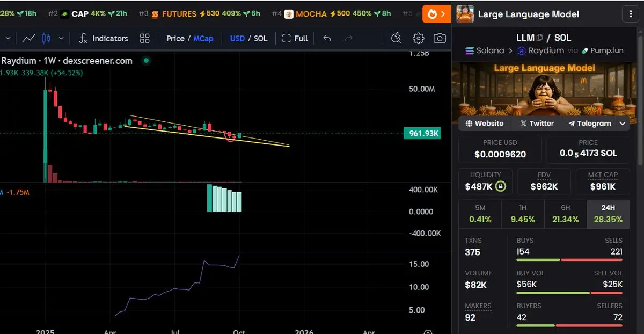Click the PRICE USD $0.0009620 value
The height and width of the screenshot is (334, 644).
tap(500, 154)
